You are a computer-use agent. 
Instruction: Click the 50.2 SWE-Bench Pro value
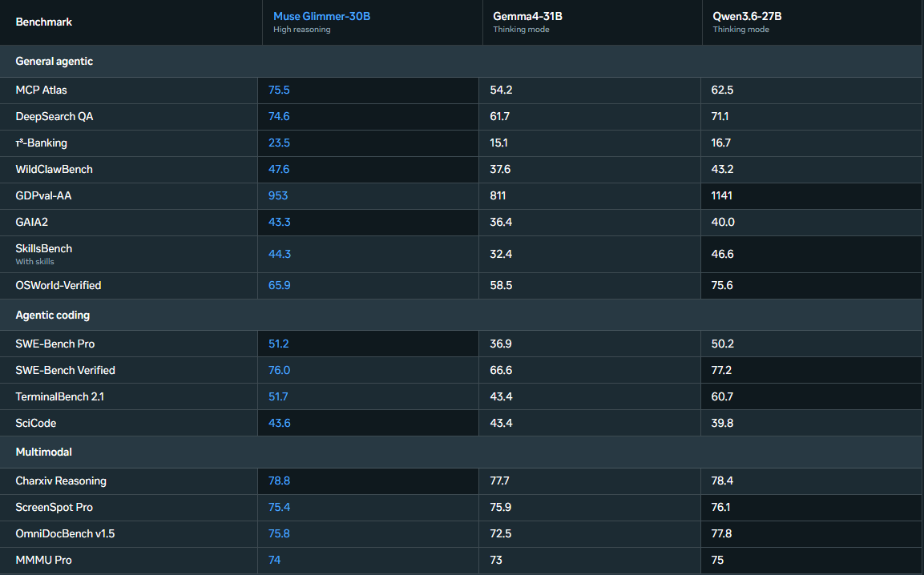click(x=722, y=344)
